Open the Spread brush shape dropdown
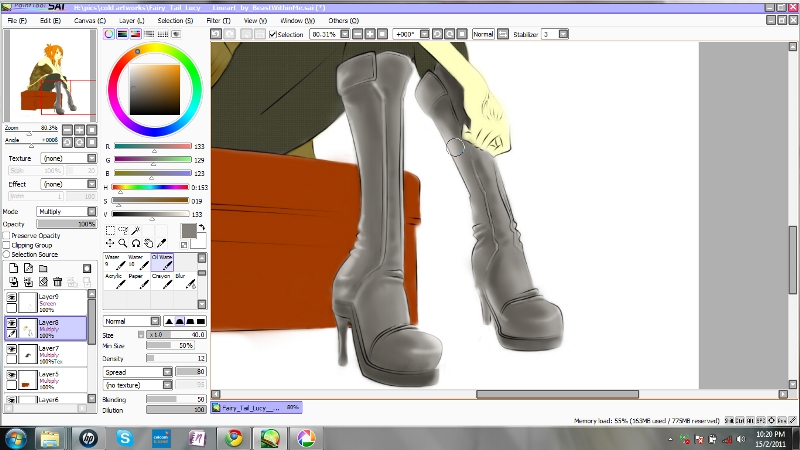This screenshot has width=800, height=450. click(138, 372)
